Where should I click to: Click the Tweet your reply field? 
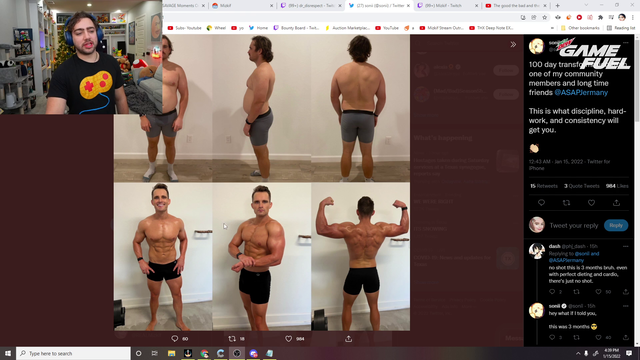(573, 225)
